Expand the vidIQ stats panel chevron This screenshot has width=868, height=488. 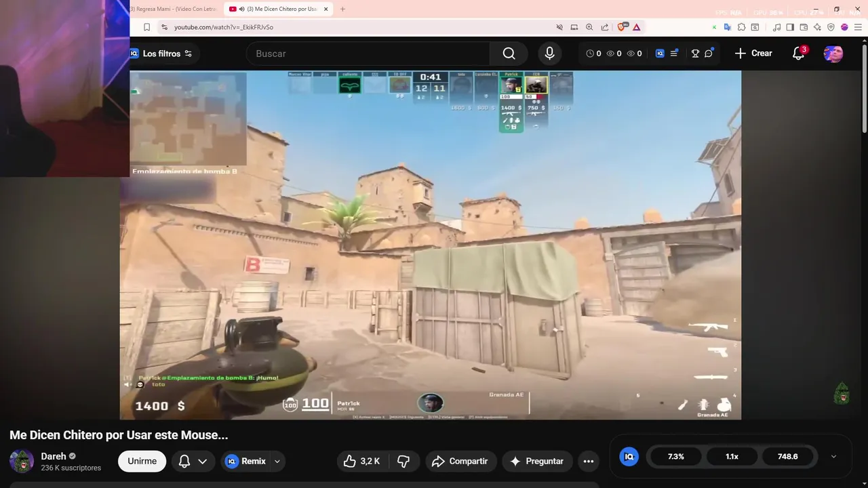(x=833, y=457)
